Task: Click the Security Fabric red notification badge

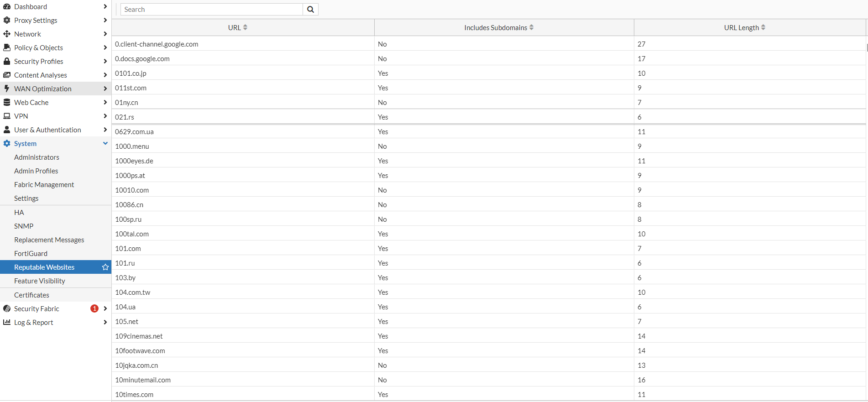Action: (x=94, y=308)
